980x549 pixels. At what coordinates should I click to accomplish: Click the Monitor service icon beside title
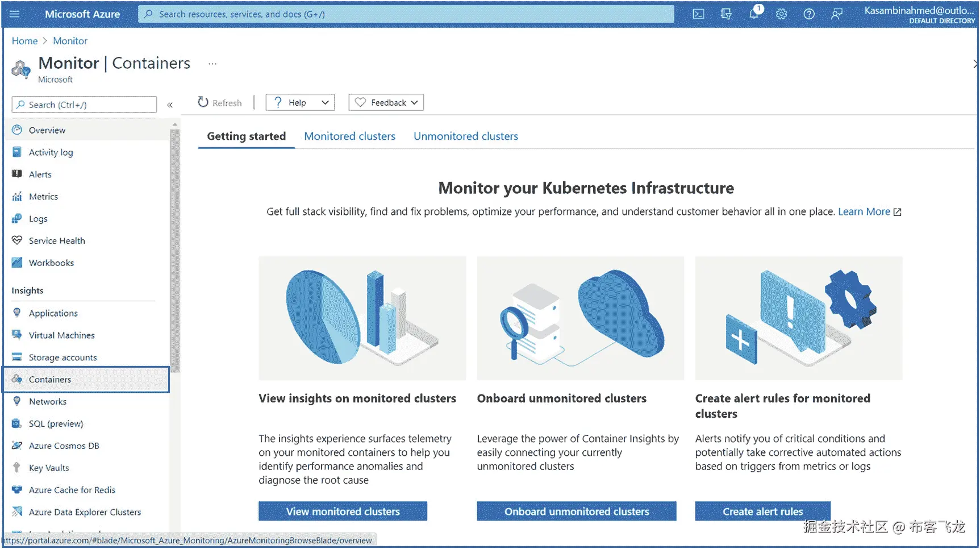21,69
